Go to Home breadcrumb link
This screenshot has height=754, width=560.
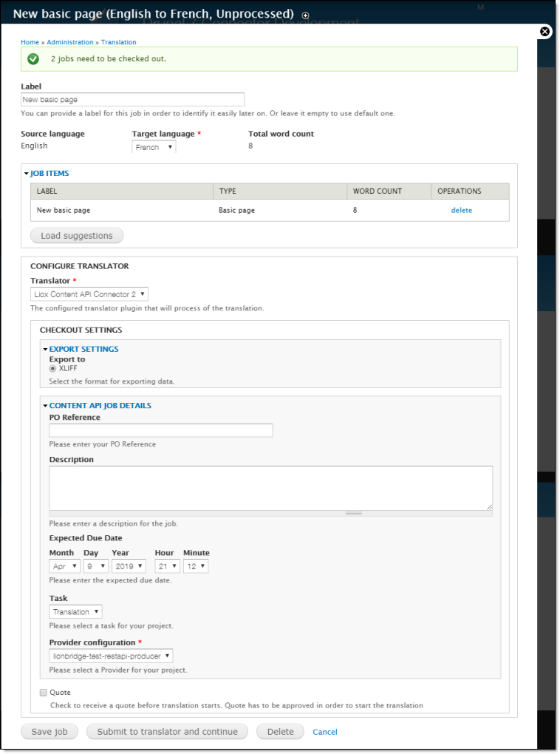click(x=30, y=42)
